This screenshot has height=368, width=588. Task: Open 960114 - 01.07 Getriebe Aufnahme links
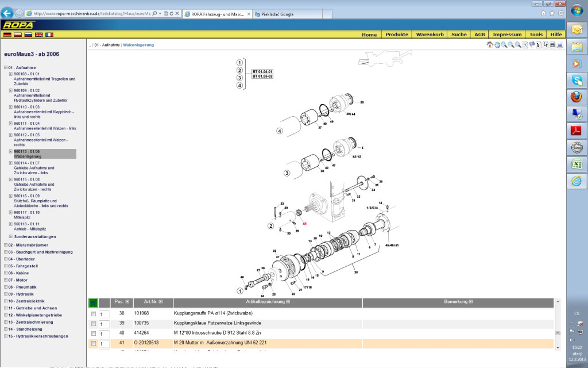pyautogui.click(x=34, y=168)
